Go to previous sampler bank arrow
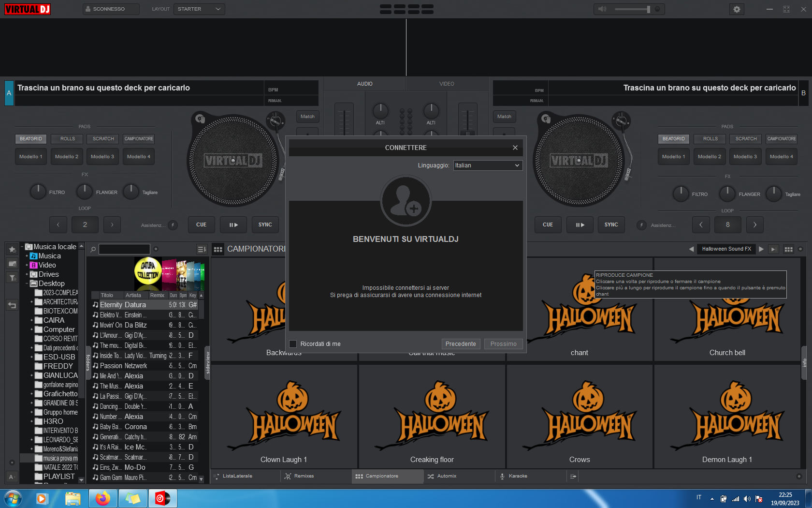The width and height of the screenshot is (812, 508). (691, 249)
